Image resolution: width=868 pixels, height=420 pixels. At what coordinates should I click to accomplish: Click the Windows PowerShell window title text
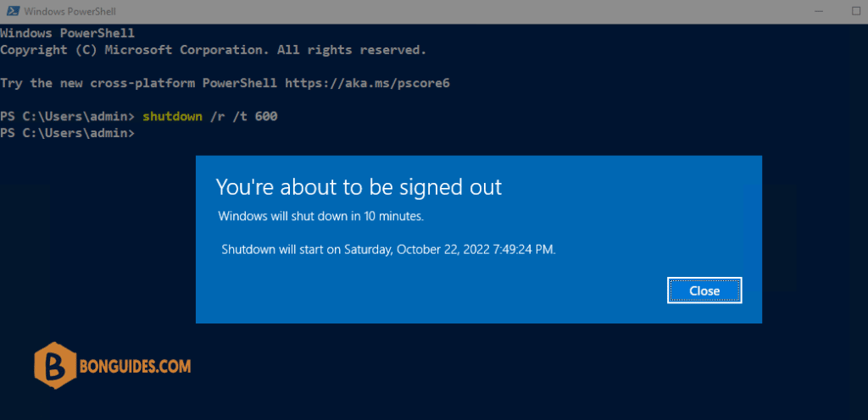[x=70, y=11]
